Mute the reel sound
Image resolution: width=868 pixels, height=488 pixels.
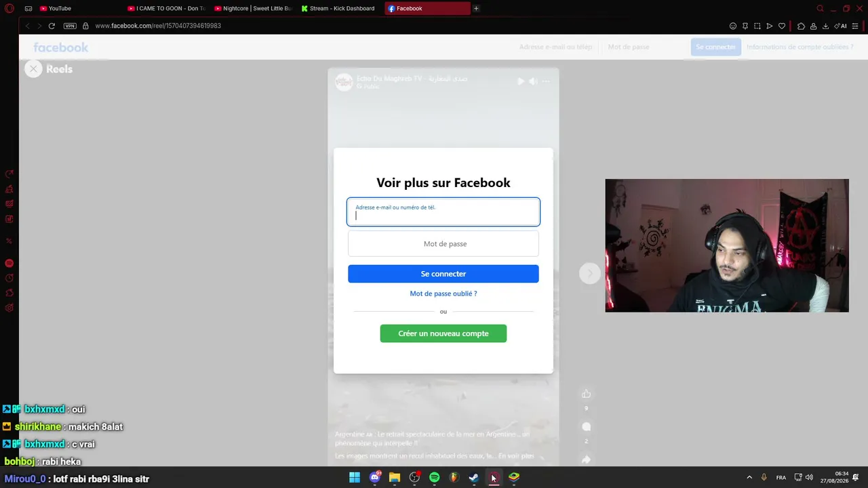pyautogui.click(x=533, y=81)
